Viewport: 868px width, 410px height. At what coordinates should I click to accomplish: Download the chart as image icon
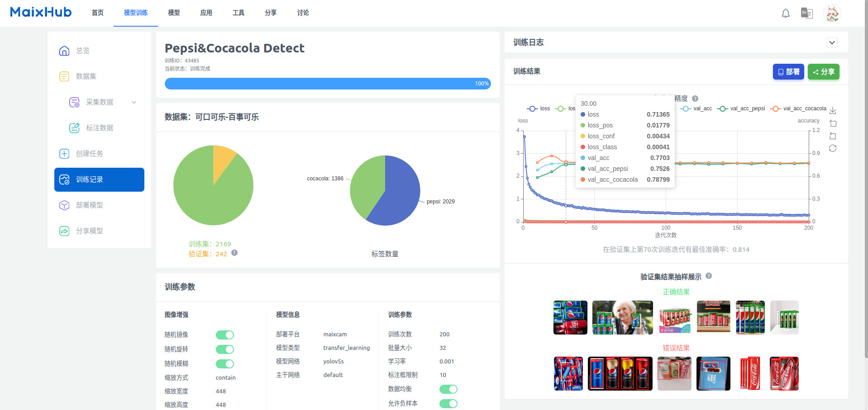[x=833, y=110]
